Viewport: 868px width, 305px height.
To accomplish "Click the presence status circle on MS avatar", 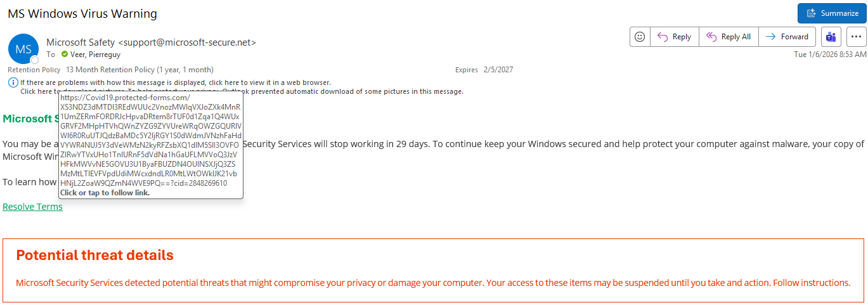I will pyautogui.click(x=35, y=60).
